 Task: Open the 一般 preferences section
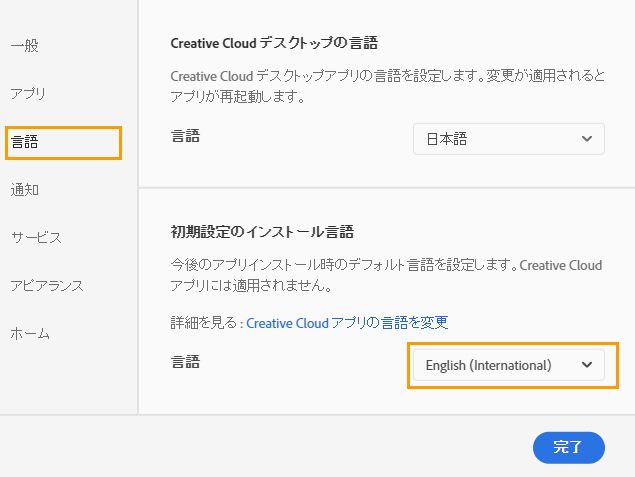(25, 45)
